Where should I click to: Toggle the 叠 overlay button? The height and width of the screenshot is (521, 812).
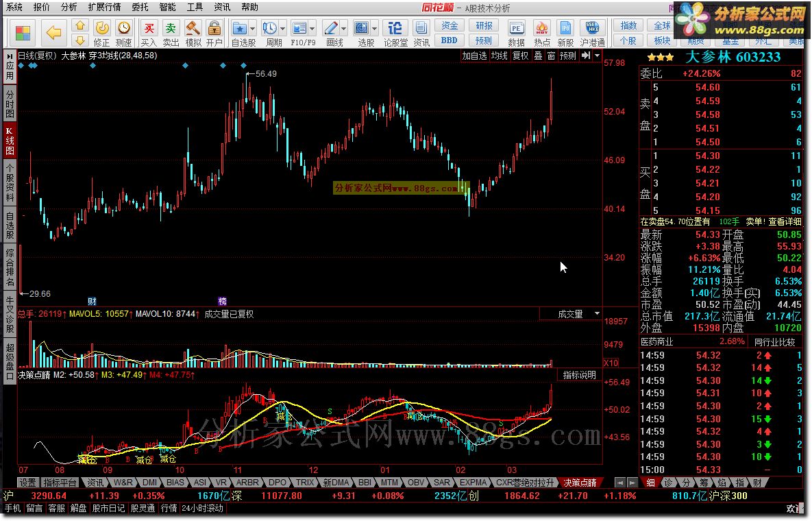coord(538,56)
